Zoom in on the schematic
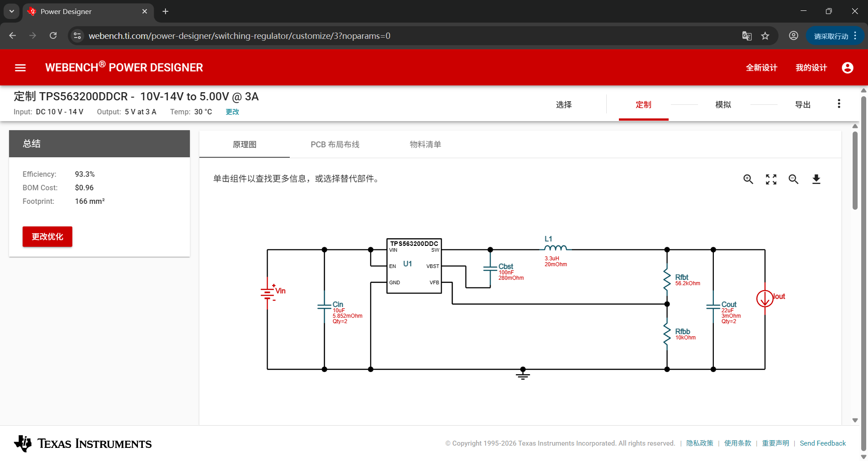868x461 pixels. (x=748, y=179)
